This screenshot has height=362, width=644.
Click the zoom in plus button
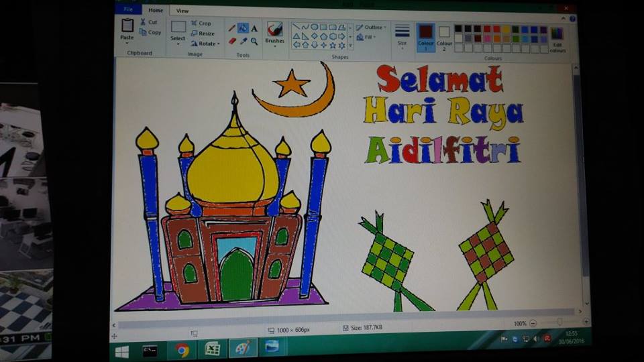pyautogui.click(x=586, y=322)
